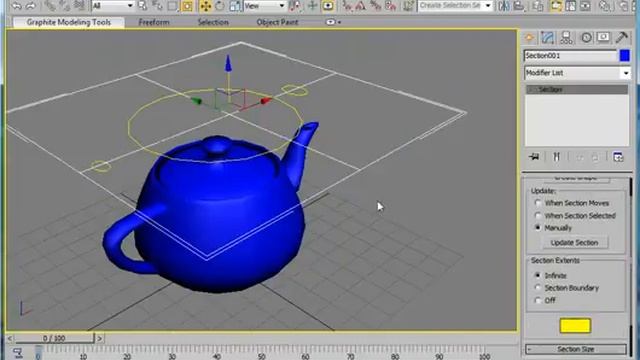The image size is (640, 360).
Task: Toggle the Angle Snap icon
Action: 361,6
